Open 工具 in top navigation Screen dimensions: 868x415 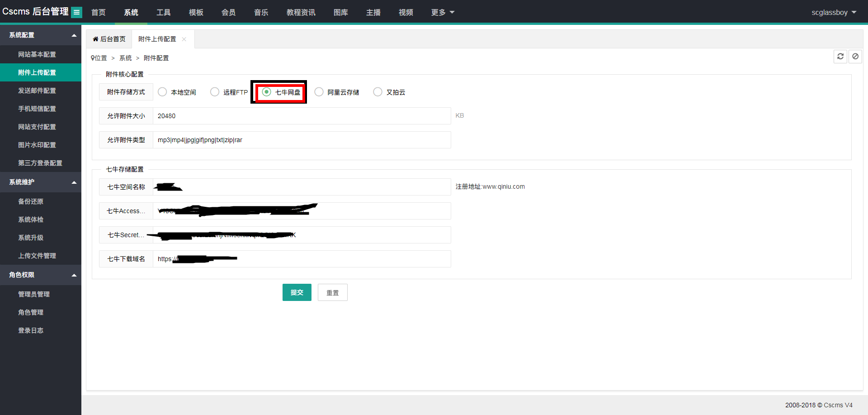click(164, 12)
